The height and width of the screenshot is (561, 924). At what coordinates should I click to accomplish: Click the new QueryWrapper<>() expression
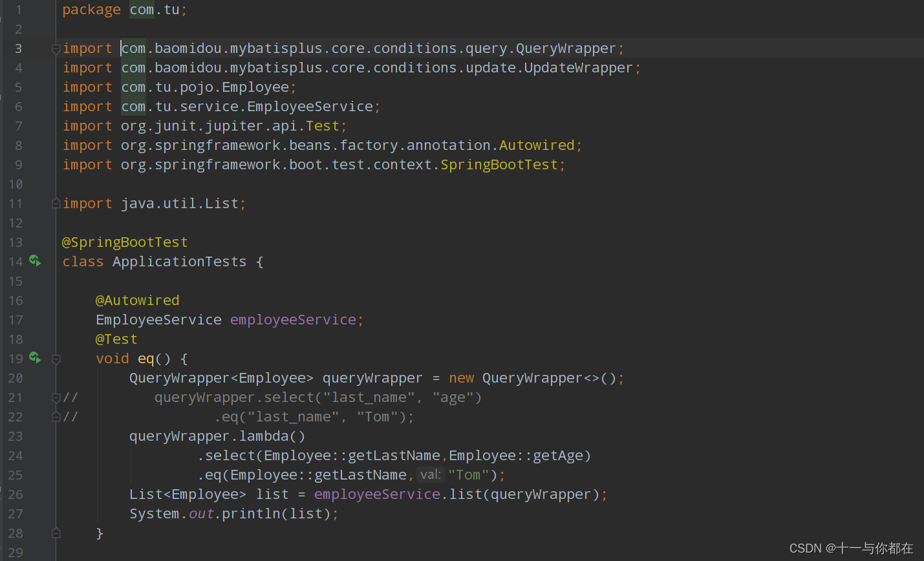pyautogui.click(x=533, y=378)
